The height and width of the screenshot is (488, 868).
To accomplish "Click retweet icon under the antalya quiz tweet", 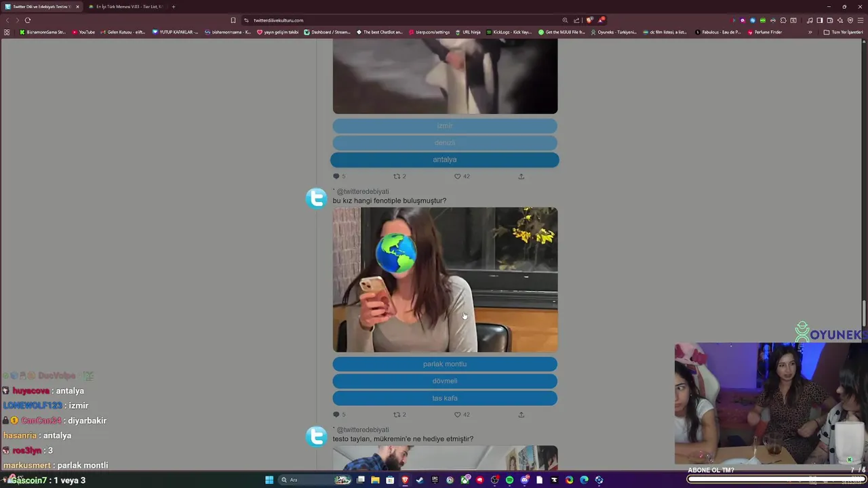I will point(397,176).
